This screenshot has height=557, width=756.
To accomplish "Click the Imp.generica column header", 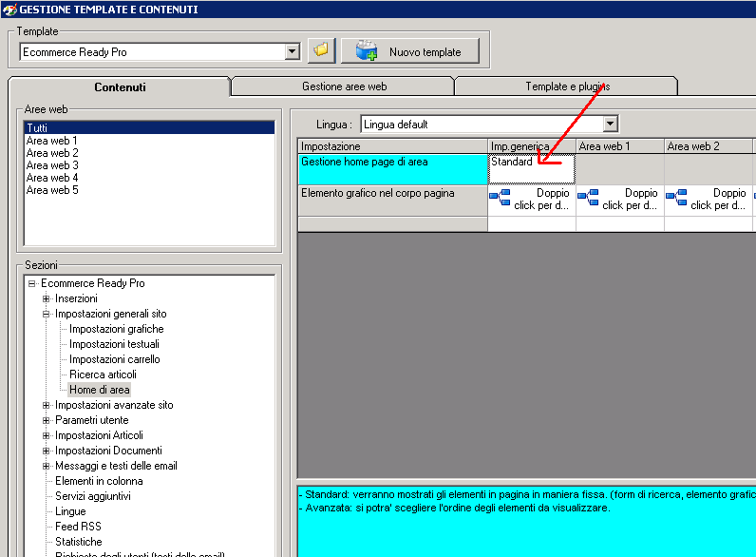I will click(x=532, y=146).
